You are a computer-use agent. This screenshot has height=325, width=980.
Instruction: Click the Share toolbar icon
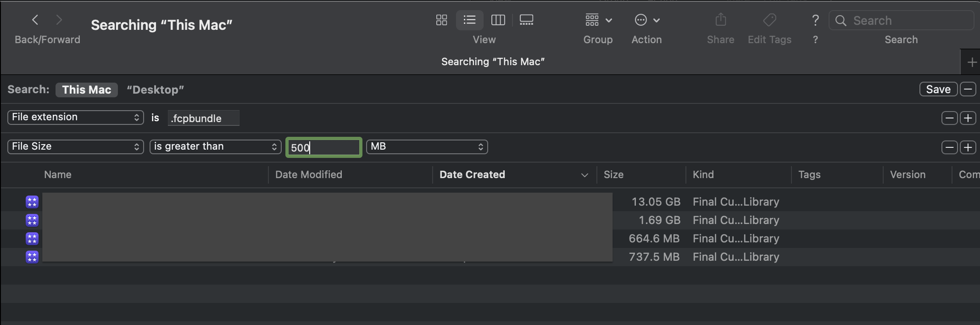[x=720, y=20]
